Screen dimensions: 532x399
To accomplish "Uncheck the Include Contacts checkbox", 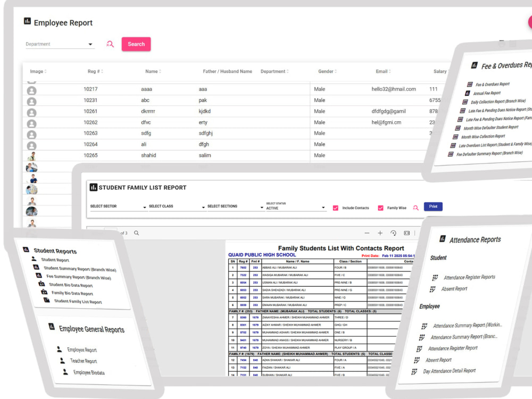I will pyautogui.click(x=336, y=208).
